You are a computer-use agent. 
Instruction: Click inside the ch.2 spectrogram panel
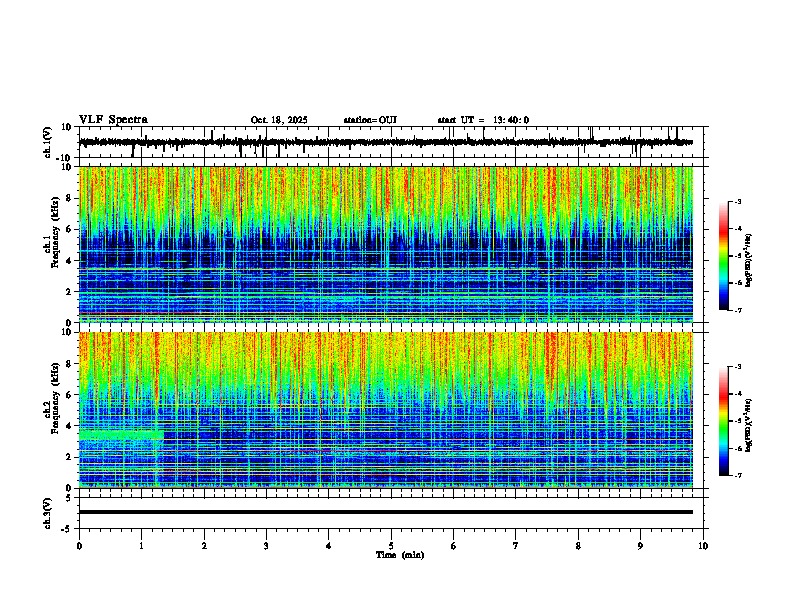click(x=386, y=410)
